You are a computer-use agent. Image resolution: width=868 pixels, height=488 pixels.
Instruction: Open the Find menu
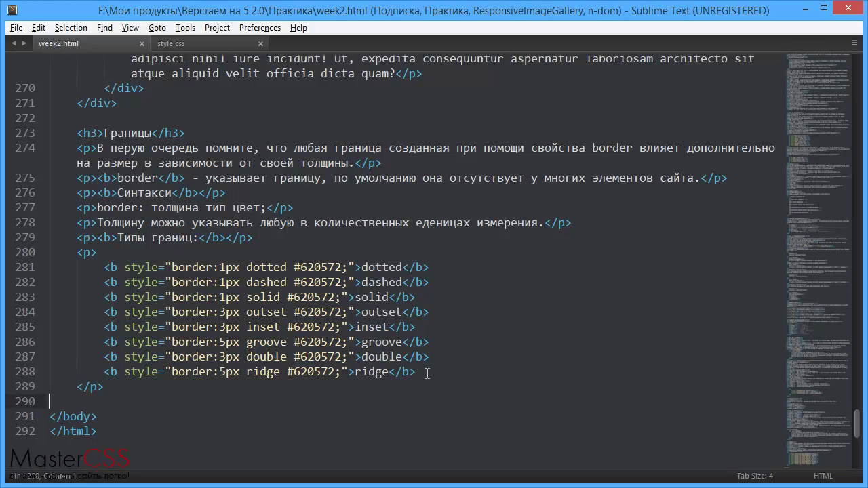[x=104, y=28]
